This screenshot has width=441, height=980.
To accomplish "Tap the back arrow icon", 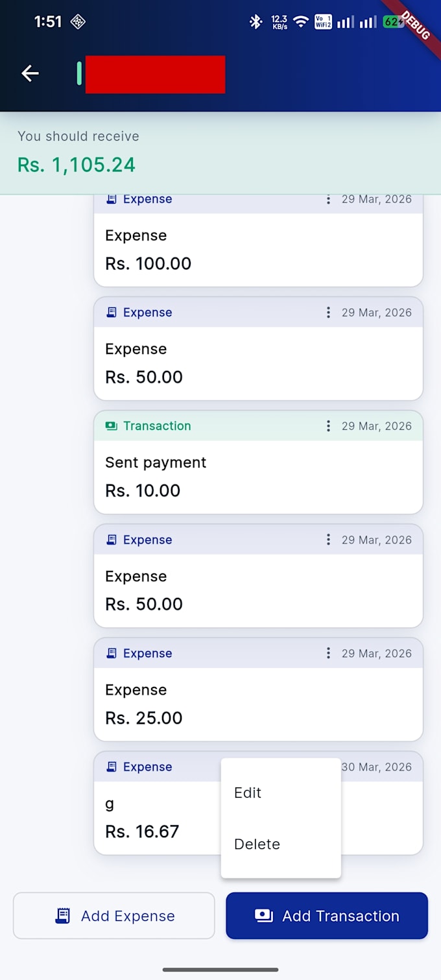I will coord(30,74).
